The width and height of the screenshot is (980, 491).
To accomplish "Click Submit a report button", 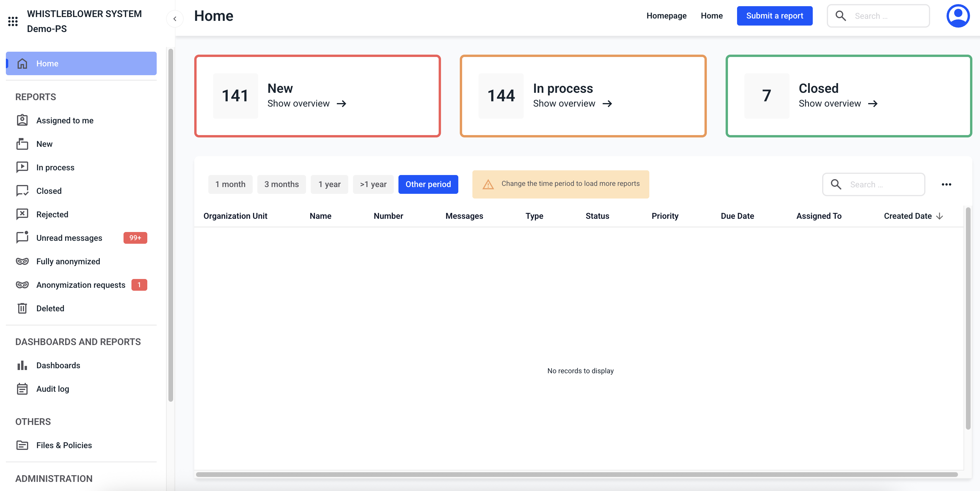I will click(774, 16).
